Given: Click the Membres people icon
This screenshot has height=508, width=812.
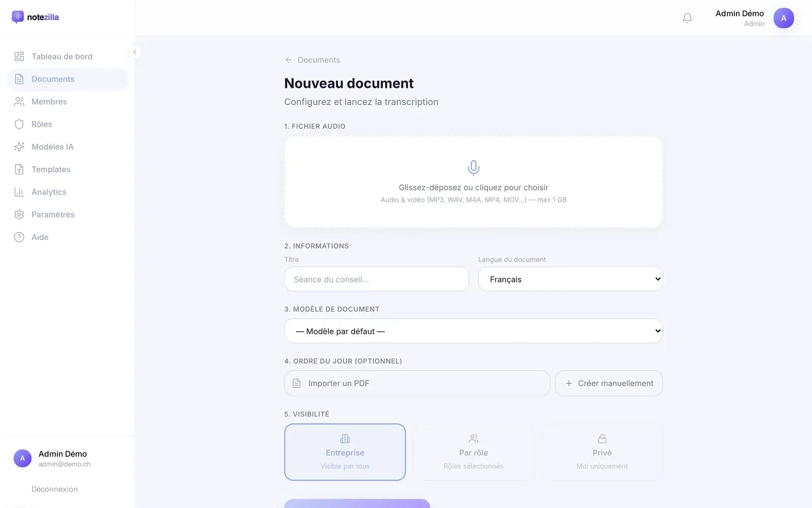Looking at the screenshot, I should point(19,102).
